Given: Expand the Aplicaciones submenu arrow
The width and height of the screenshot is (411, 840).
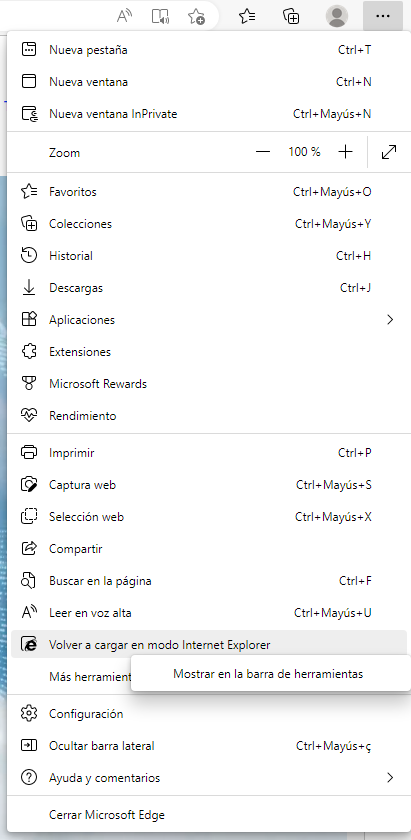Looking at the screenshot, I should tap(390, 320).
